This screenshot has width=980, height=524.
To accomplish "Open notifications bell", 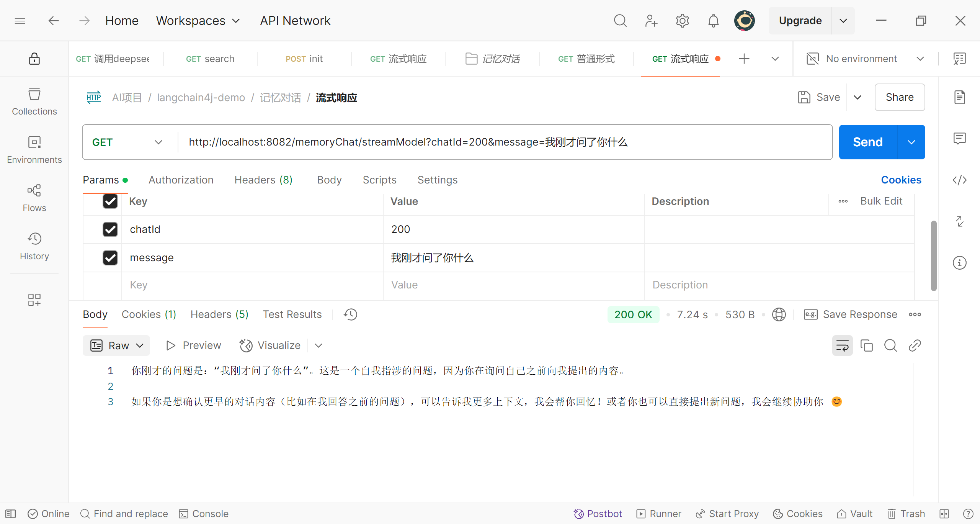I will point(713,21).
